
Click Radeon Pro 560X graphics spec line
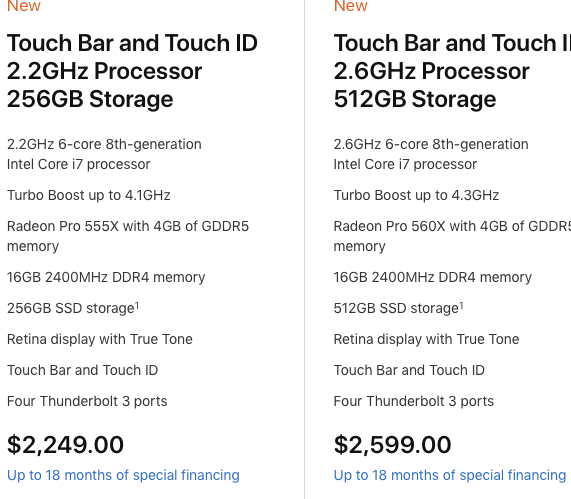coord(452,236)
